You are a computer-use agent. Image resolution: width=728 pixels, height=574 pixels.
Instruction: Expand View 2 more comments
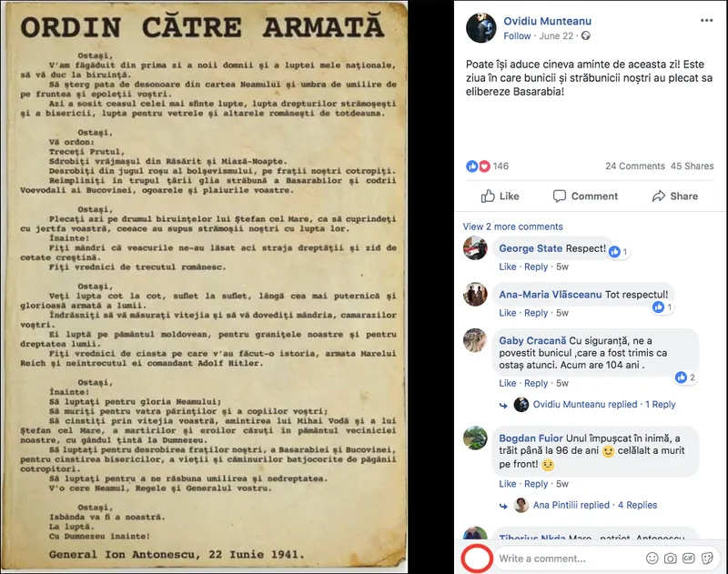click(512, 227)
